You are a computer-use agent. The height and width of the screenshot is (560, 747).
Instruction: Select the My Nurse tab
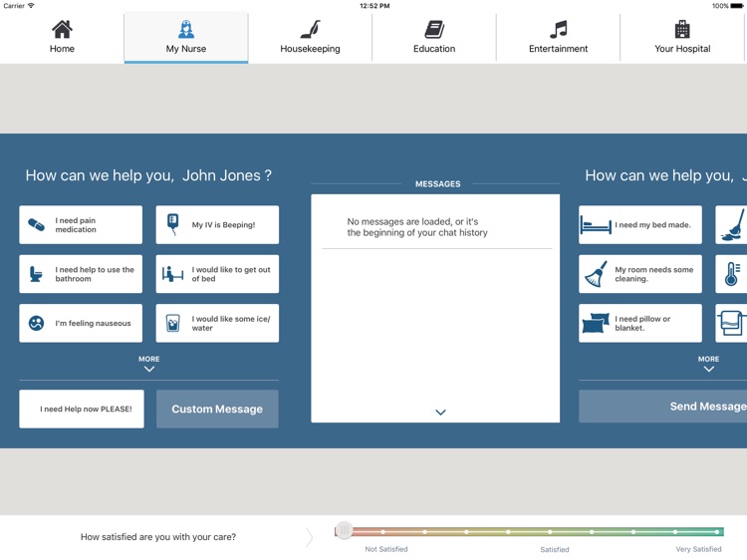pyautogui.click(x=186, y=38)
